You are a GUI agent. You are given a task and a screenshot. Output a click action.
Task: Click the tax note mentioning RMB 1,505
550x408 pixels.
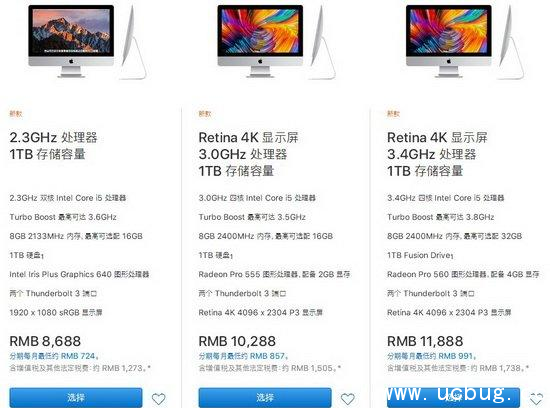coord(269,368)
